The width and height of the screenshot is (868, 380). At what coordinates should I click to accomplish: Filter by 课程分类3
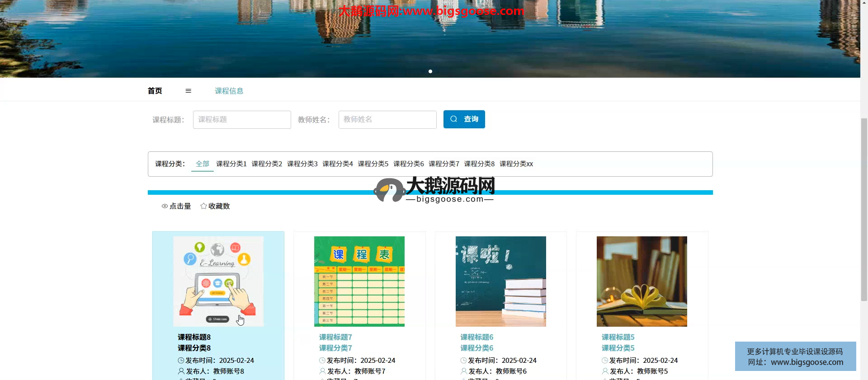302,164
